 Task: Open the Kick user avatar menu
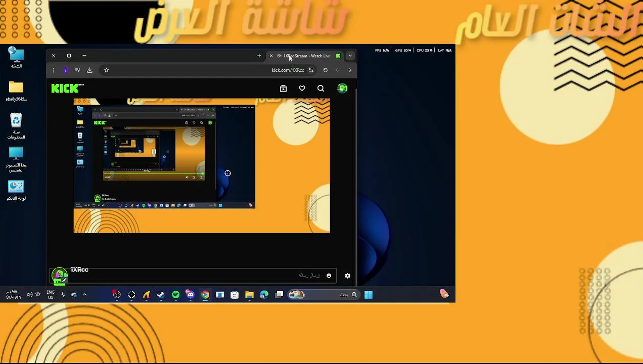click(343, 88)
